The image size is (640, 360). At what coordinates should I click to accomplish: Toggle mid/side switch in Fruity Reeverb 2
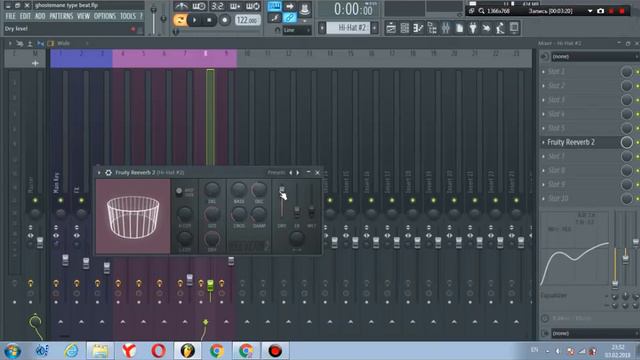[x=179, y=191]
